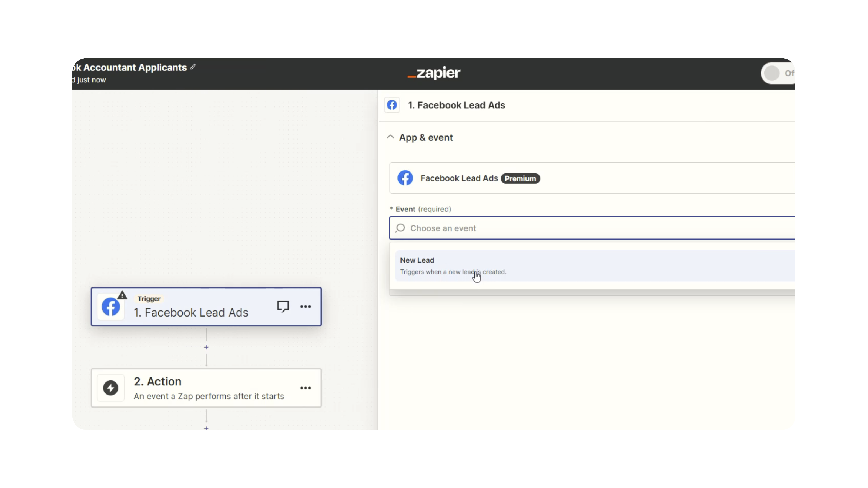Screen dimensions: 868x488
Task: Click the Accountant Applicants Zap title
Action: click(x=135, y=67)
